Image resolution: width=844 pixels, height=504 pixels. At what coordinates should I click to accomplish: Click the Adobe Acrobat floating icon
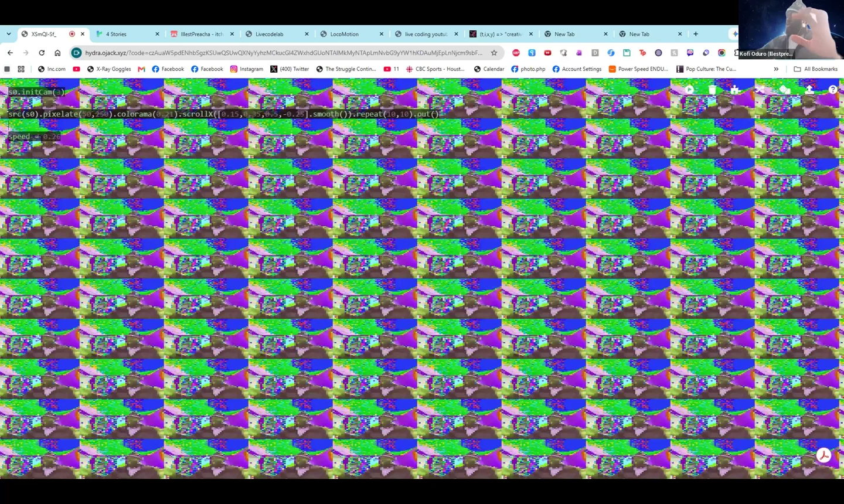pyautogui.click(x=823, y=455)
